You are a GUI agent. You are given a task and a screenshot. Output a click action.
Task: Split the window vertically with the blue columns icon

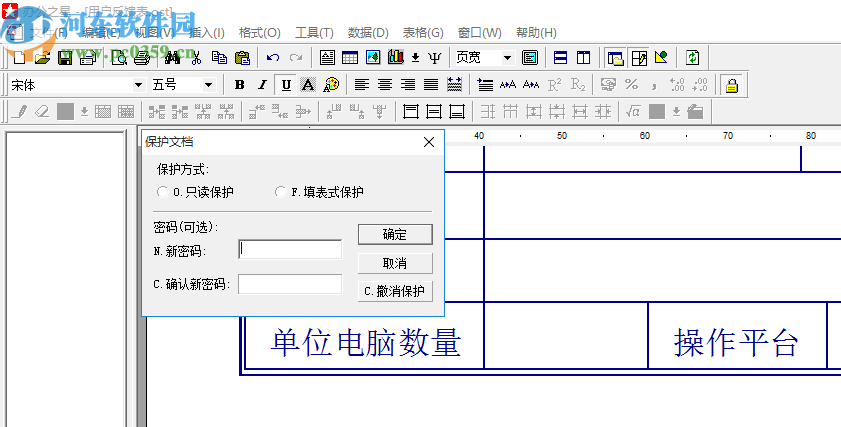coord(584,57)
